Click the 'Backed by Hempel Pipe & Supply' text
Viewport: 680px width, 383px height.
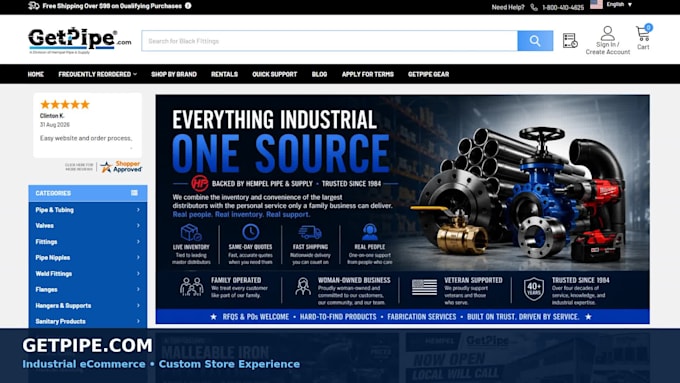pyautogui.click(x=262, y=184)
